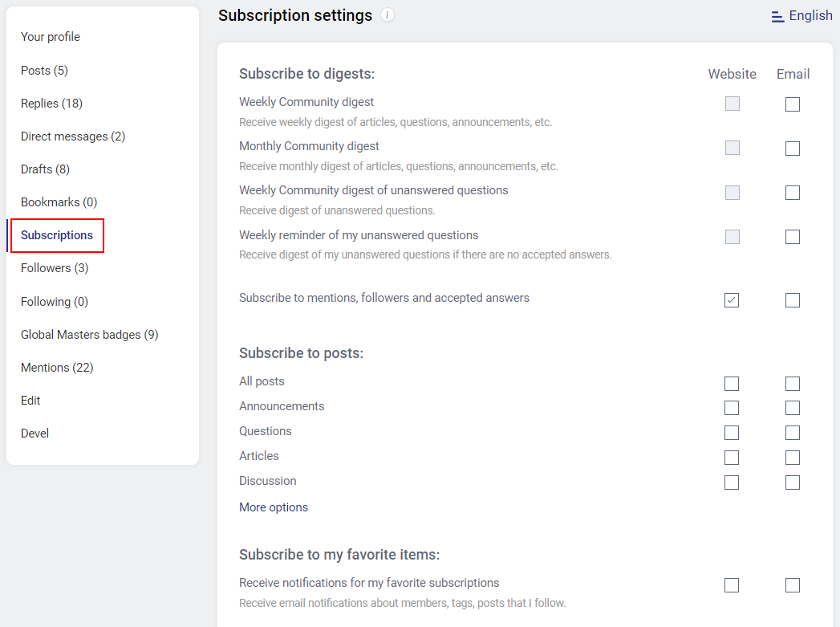Go to Posts (5)
Viewport: 840px width, 627px height.
(x=44, y=70)
